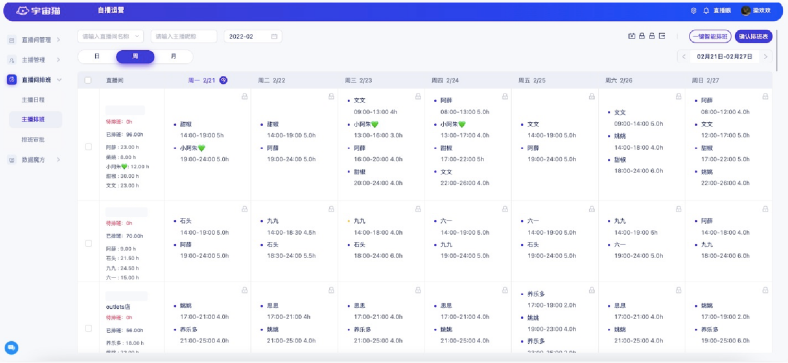Open the notification bell in header

point(706,11)
